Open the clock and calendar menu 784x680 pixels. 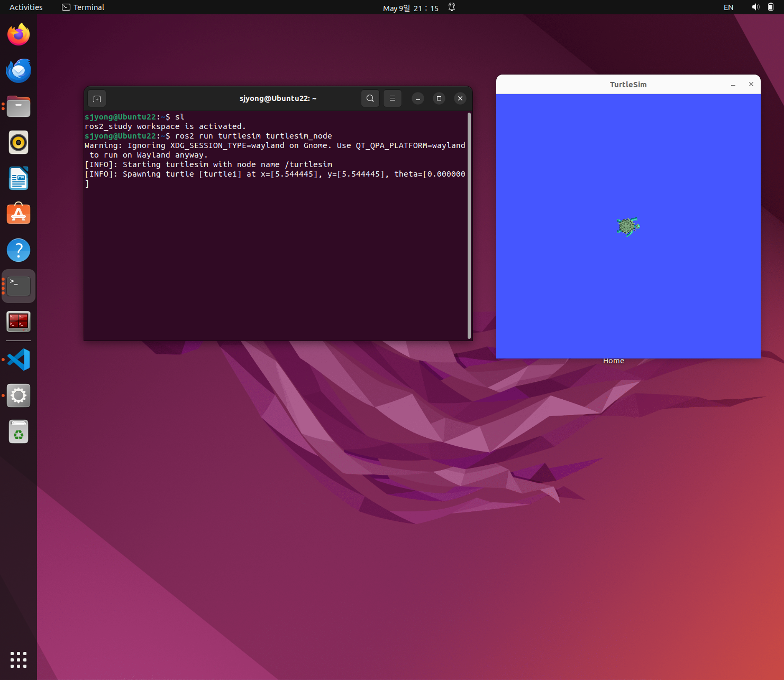pyautogui.click(x=411, y=8)
